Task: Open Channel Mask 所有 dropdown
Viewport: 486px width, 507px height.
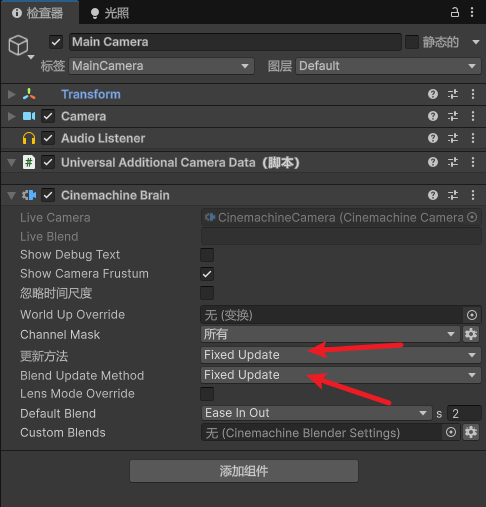Action: (x=331, y=334)
